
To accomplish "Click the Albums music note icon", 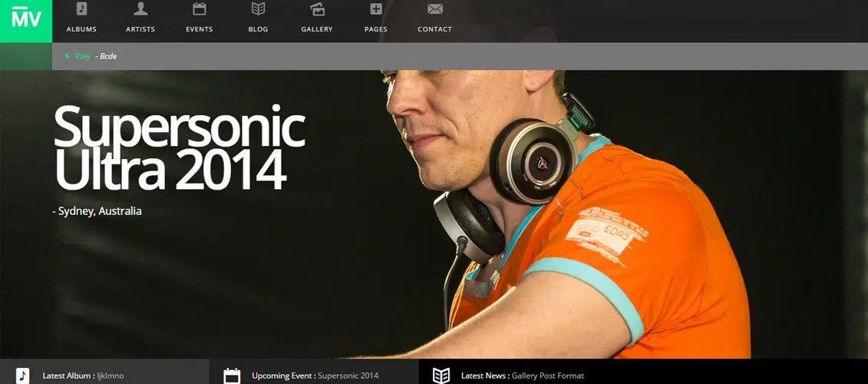I will pos(81,9).
